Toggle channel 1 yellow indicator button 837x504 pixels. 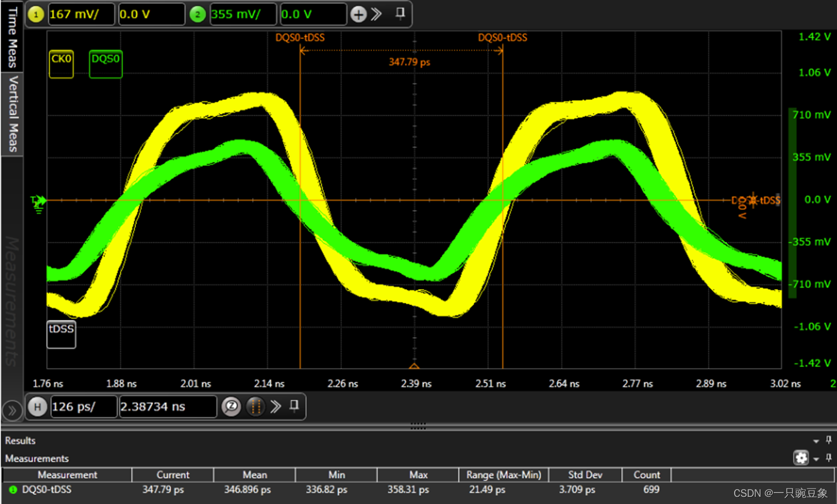point(36,14)
